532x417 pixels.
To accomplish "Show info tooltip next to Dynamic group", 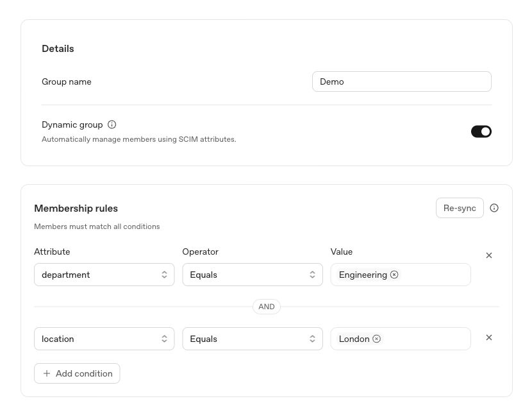I will [112, 124].
